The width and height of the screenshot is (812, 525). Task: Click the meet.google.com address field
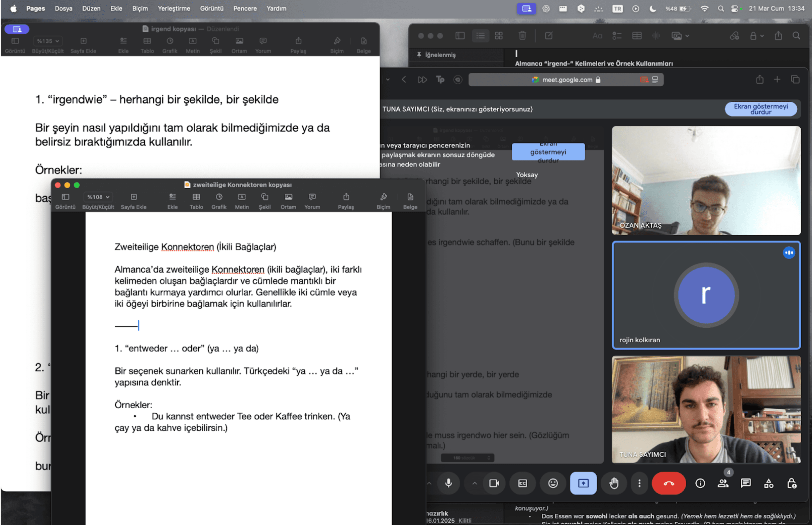pos(566,80)
